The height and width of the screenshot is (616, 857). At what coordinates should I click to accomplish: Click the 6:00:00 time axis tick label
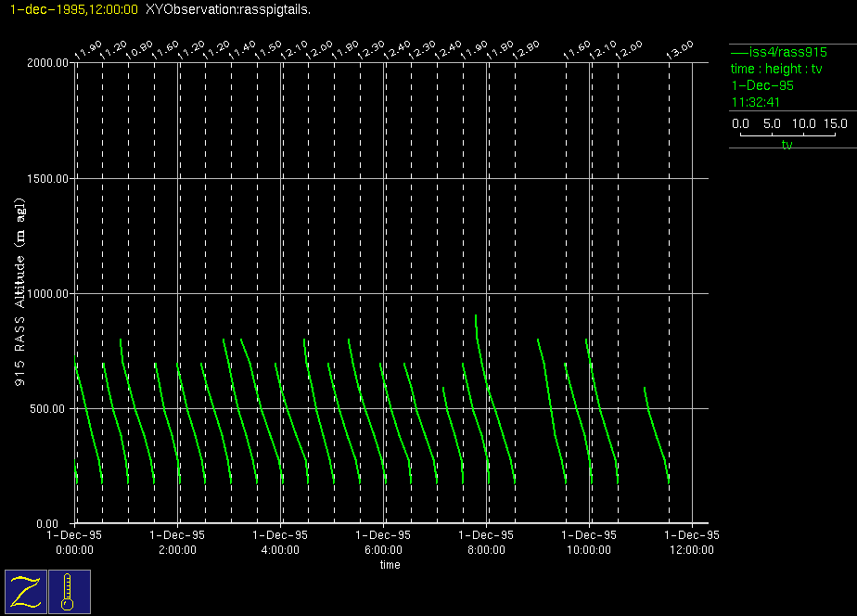(384, 549)
